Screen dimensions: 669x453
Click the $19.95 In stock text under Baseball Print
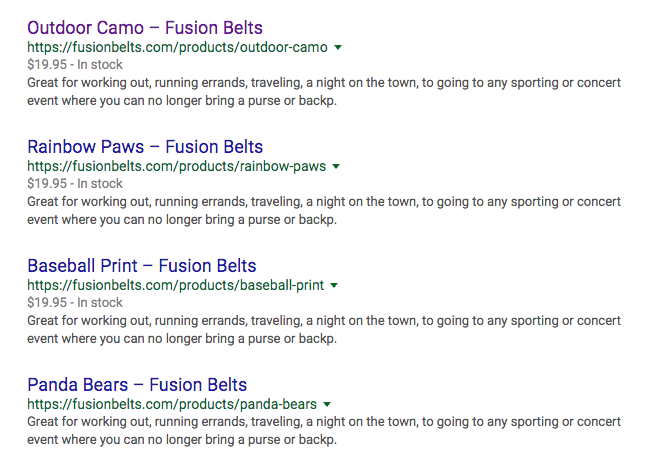pos(75,302)
